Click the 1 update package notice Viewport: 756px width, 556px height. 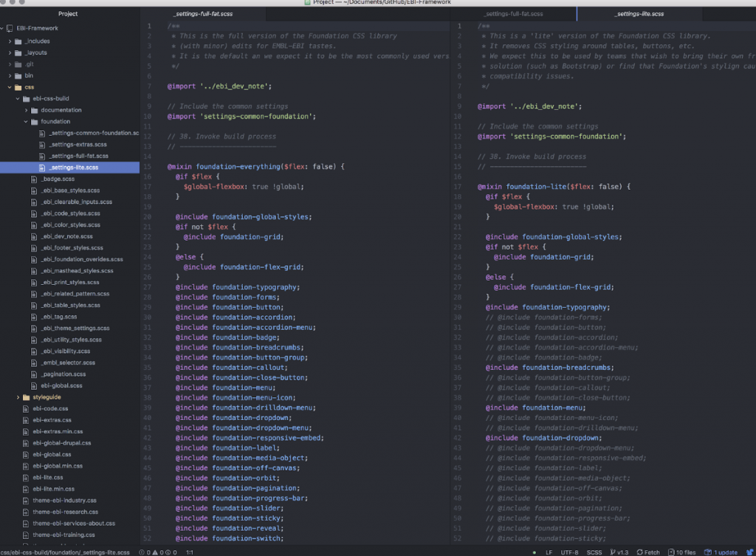(721, 552)
